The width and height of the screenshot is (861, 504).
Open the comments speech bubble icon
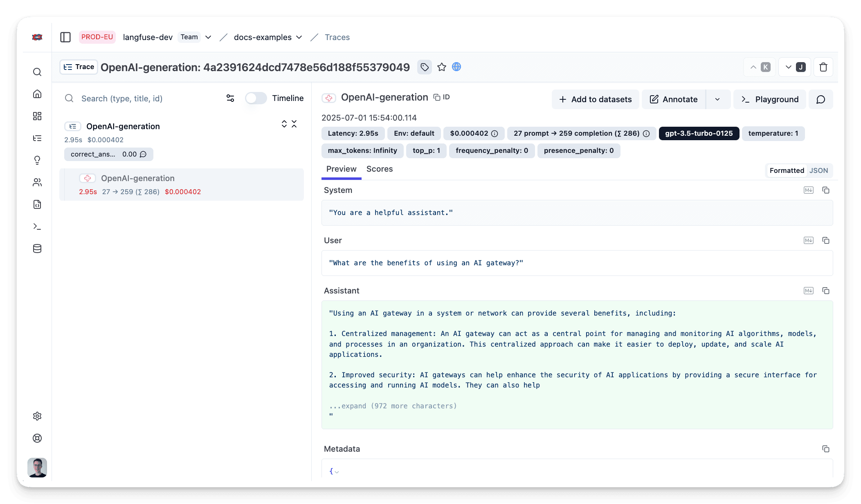pyautogui.click(x=821, y=99)
